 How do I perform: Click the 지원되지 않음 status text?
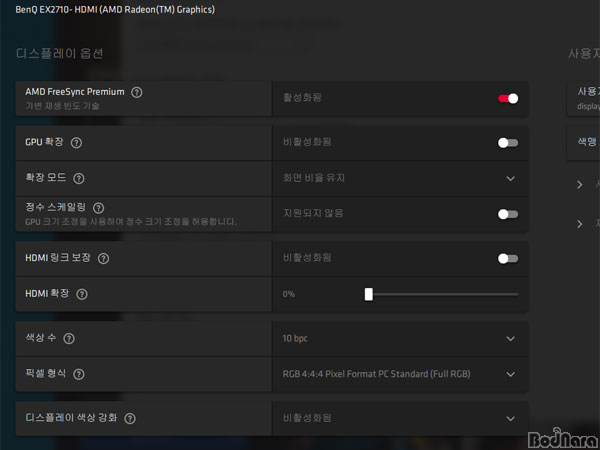(313, 213)
